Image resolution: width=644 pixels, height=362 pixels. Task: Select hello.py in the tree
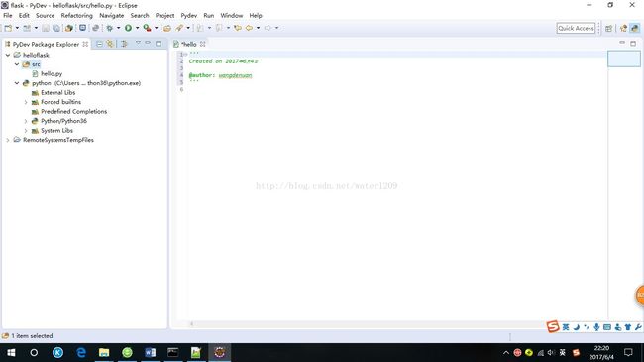coord(52,74)
